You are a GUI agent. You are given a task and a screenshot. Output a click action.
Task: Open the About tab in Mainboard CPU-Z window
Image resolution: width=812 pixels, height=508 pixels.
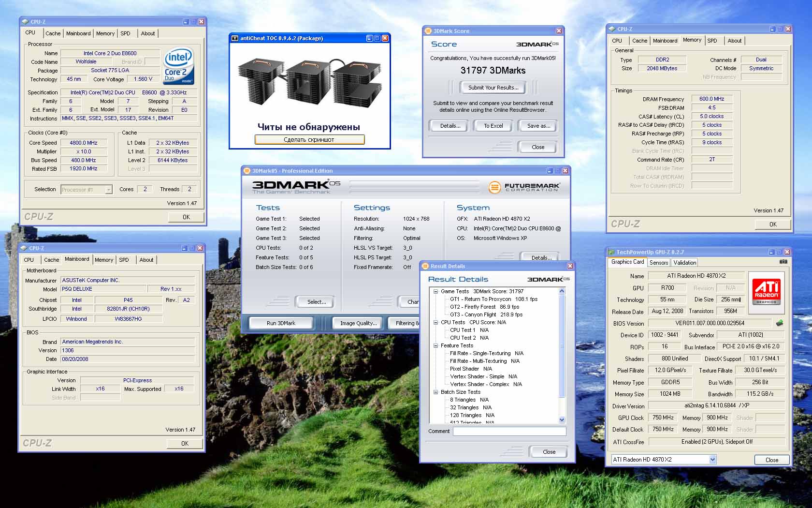(x=146, y=260)
